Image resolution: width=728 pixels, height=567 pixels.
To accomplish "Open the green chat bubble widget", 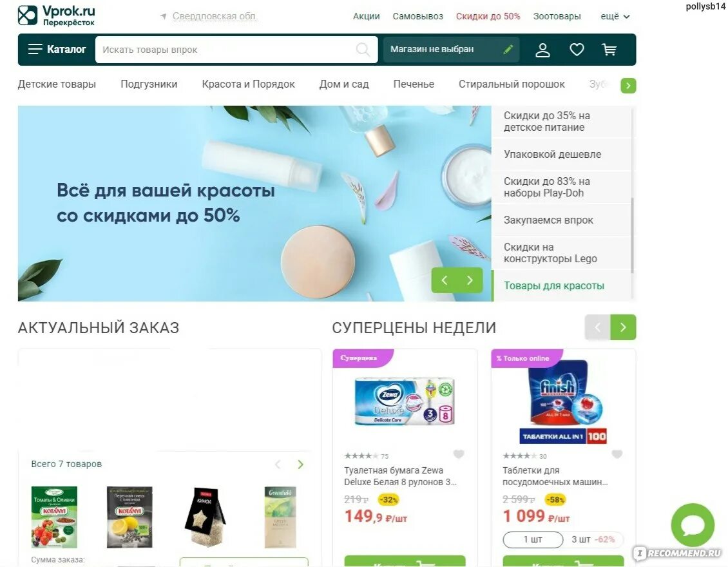I will pos(693,524).
